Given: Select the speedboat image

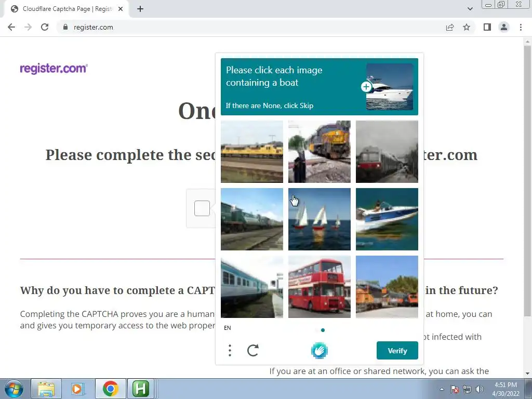Looking at the screenshot, I should (387, 219).
